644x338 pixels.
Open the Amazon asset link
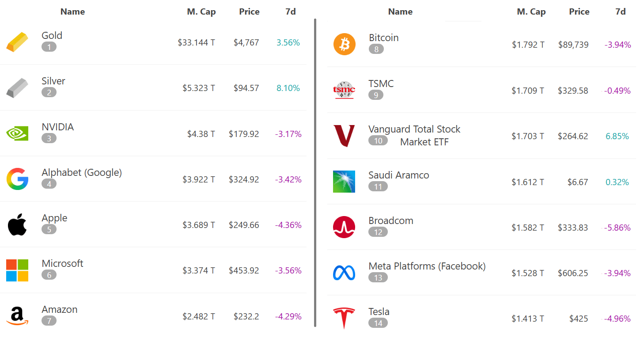[59, 310]
